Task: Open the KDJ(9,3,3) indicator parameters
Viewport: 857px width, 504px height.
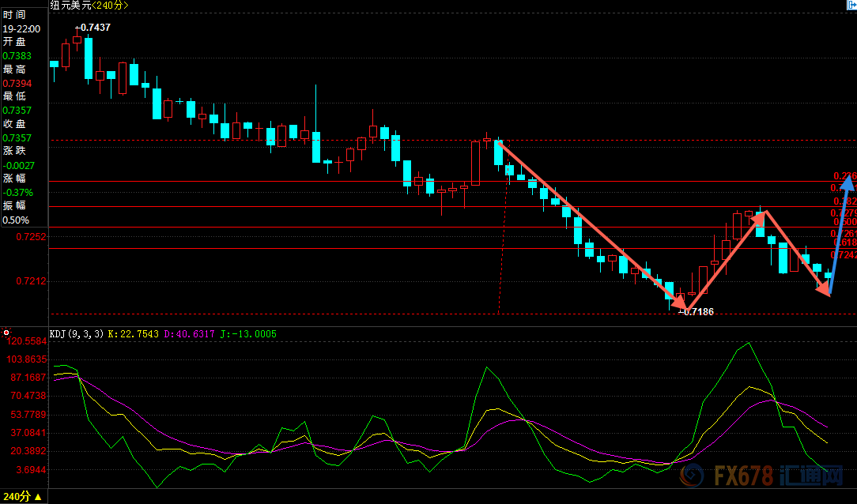Action: (x=76, y=334)
